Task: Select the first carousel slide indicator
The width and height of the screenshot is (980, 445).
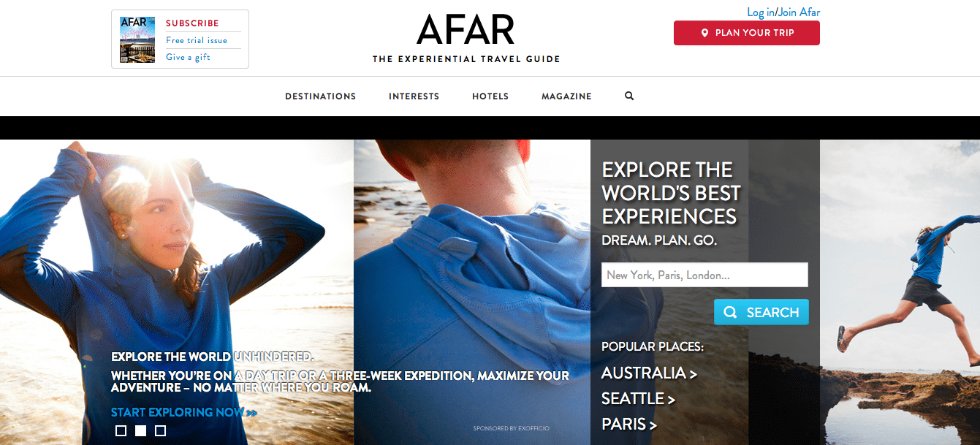Action: point(121,430)
